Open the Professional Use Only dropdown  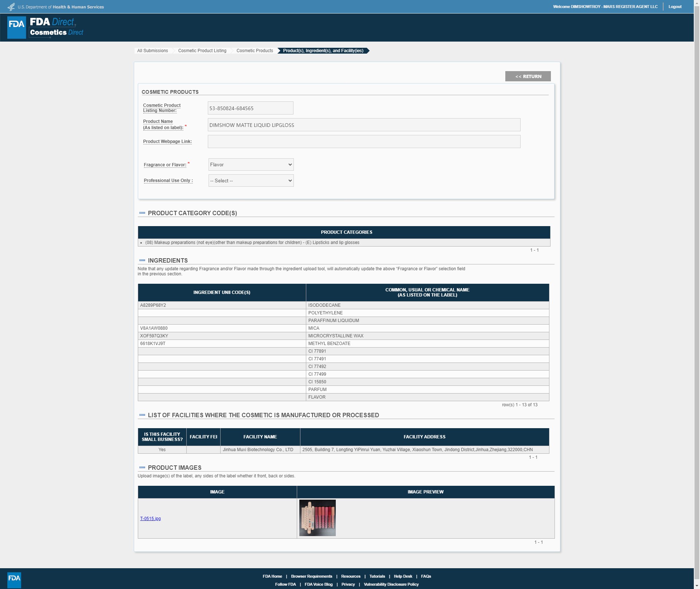point(251,181)
